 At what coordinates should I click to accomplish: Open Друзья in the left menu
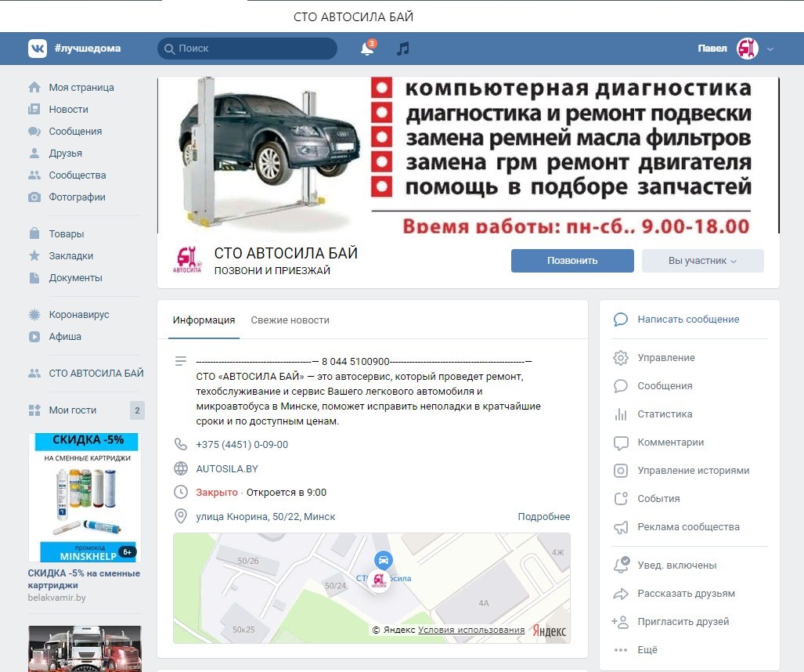tap(66, 154)
